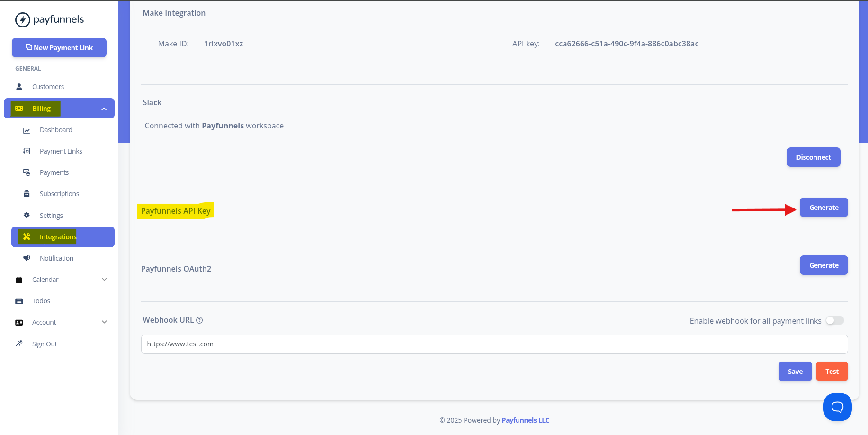Click the Payfunnels OAuth2 heading
Viewport: 868px width, 435px height.
176,269
